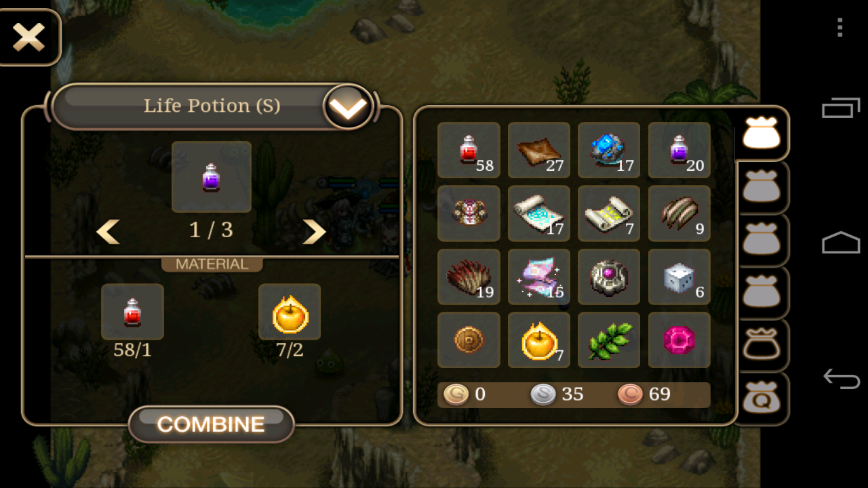Select the purple potion with 20 count
This screenshot has height=488, width=868.
[679, 150]
